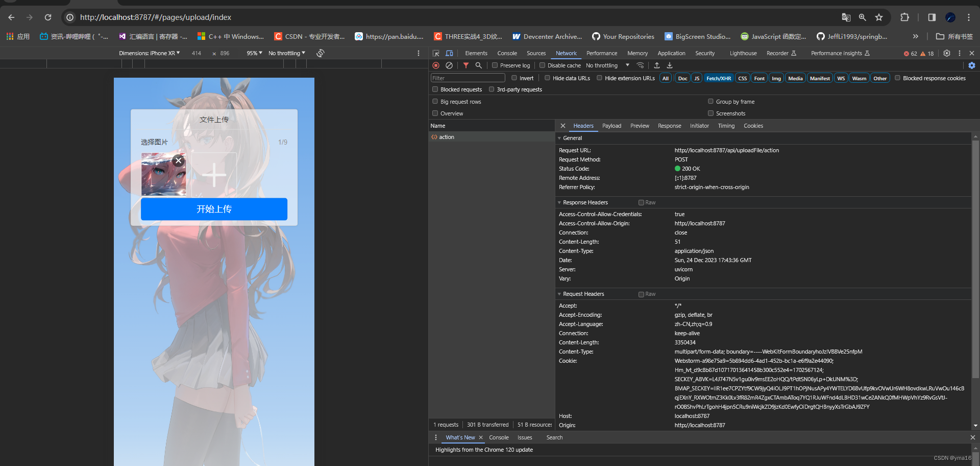Toggle Raw view for Response Headers

pos(641,203)
